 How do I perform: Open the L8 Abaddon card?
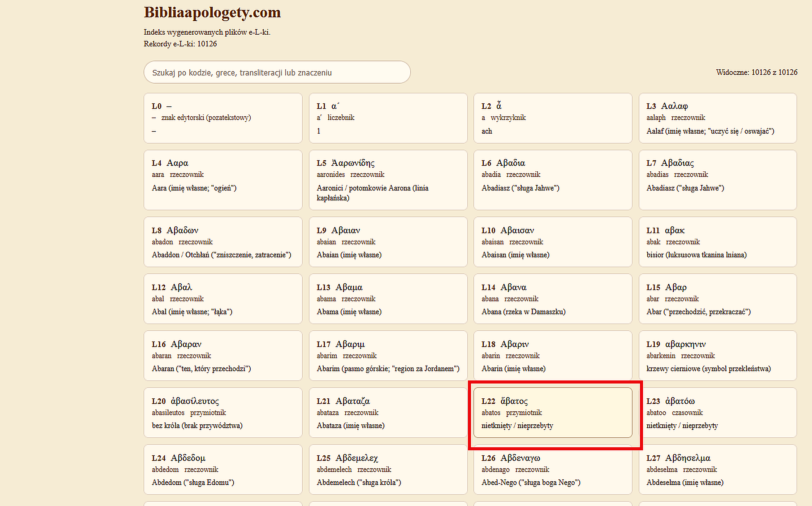click(x=223, y=242)
